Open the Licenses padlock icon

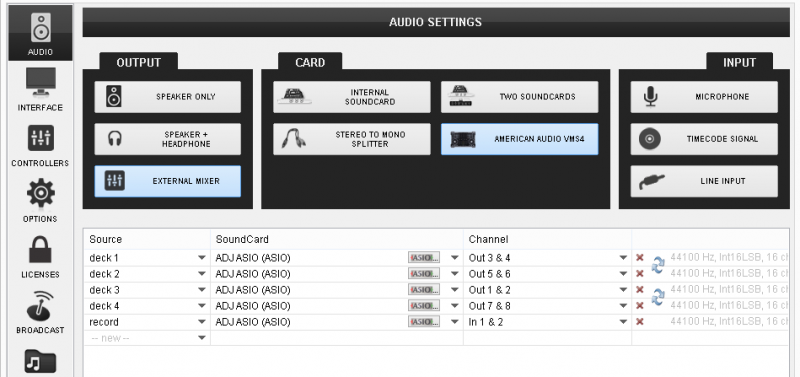[x=40, y=249]
